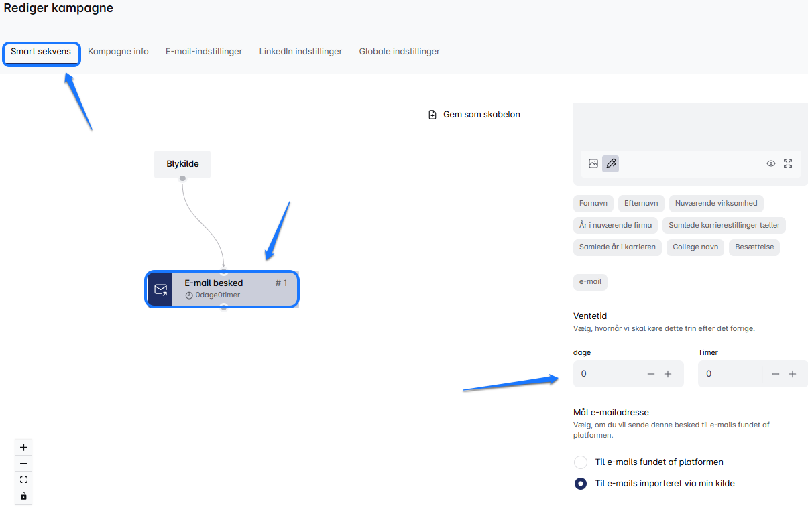This screenshot has height=532, width=808.
Task: Click the eye preview icon
Action: (x=771, y=163)
